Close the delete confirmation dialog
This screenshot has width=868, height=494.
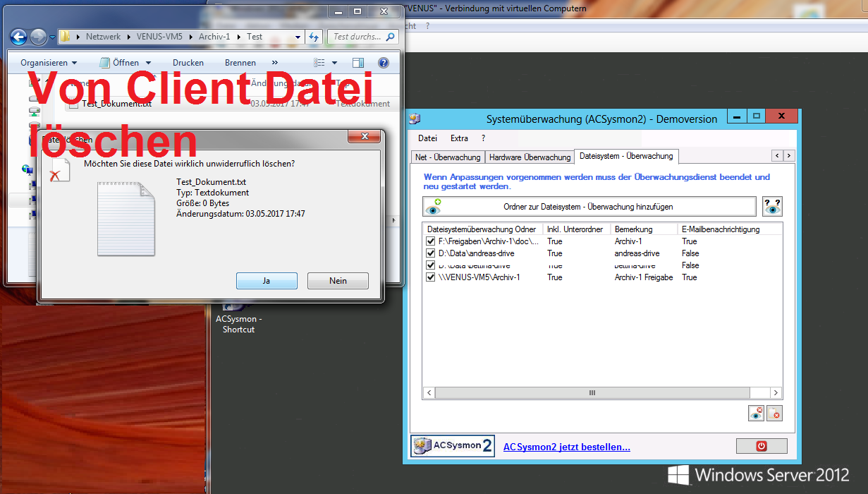coord(365,136)
